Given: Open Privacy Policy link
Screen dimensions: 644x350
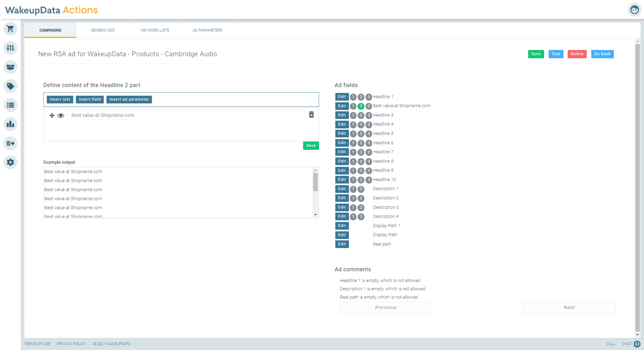Looking at the screenshot, I should coord(71,344).
